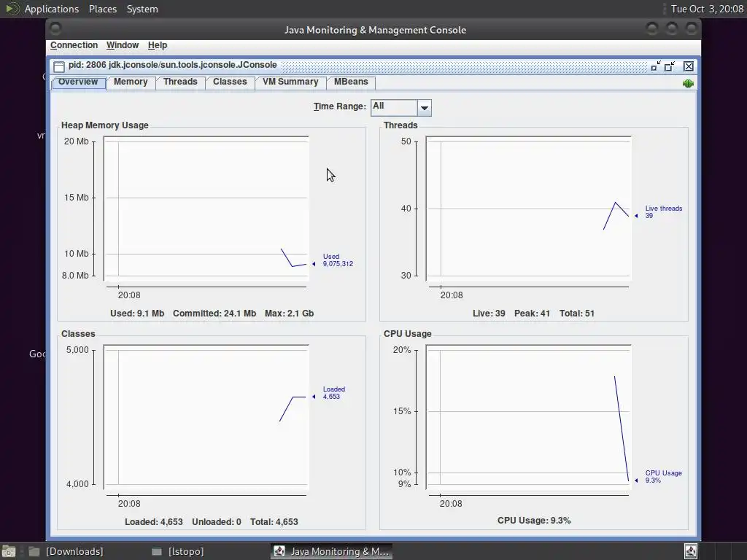Click the desktop menu logo icon
747x560 pixels.
pos(12,9)
